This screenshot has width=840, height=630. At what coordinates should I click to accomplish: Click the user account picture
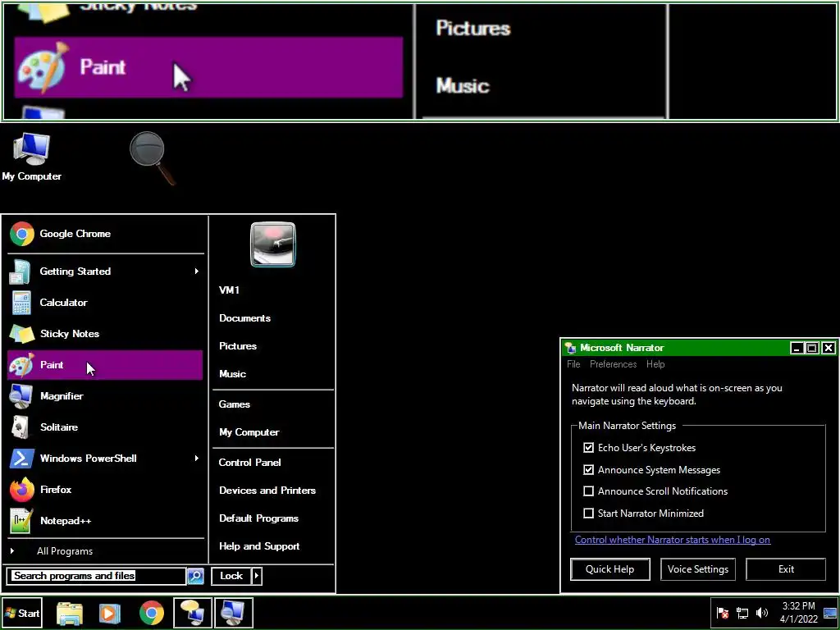pyautogui.click(x=272, y=244)
